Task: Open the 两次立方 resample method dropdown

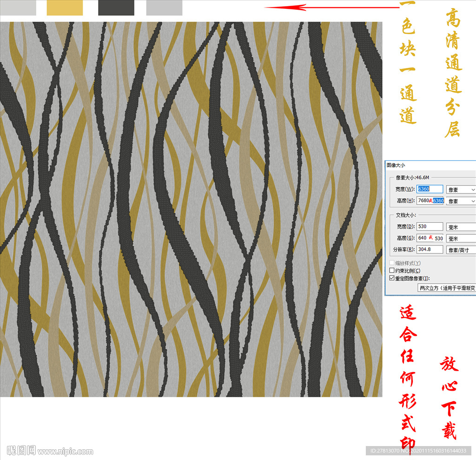Action: (447, 288)
